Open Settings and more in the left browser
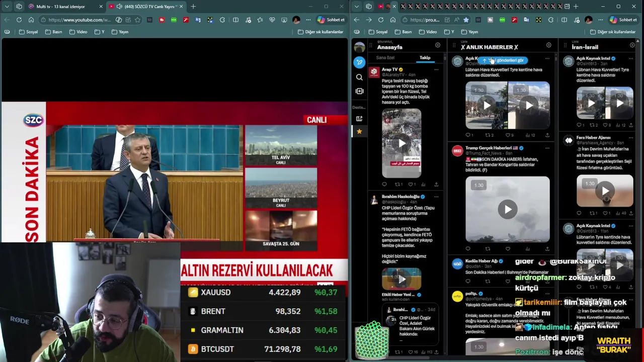Image resolution: width=644 pixels, height=362 pixels. (308, 20)
